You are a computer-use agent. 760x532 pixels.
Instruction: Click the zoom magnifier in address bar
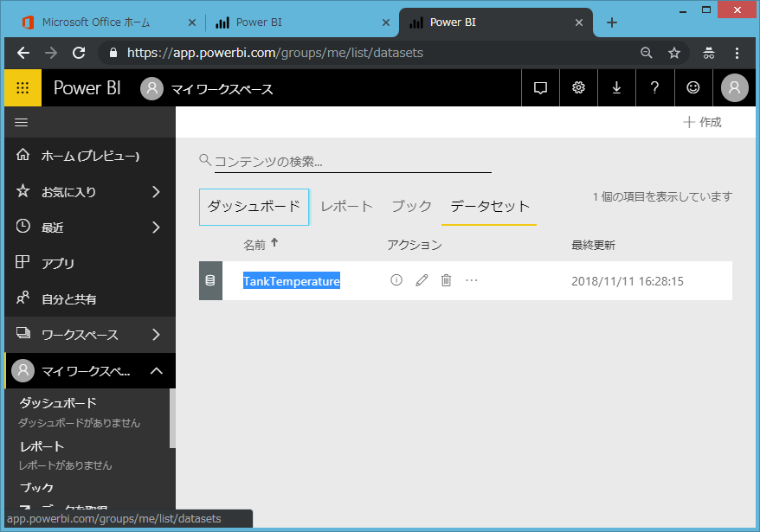[646, 53]
